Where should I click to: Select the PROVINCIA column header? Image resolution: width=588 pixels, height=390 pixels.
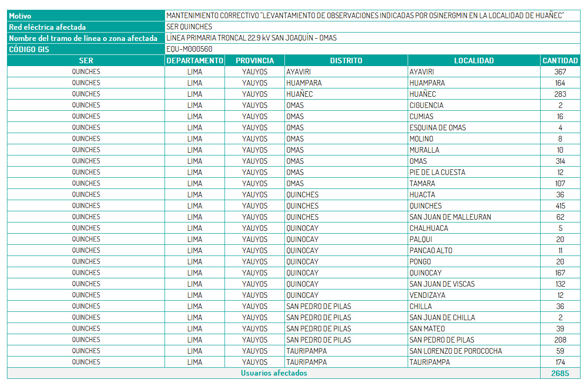[x=255, y=61]
